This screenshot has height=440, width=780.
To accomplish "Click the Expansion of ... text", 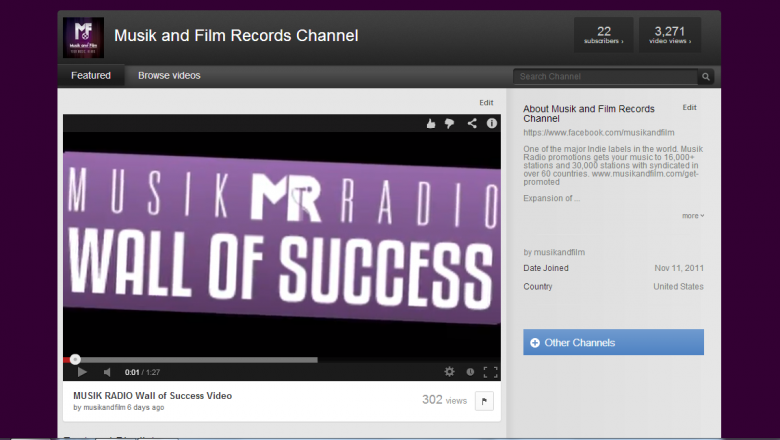I will click(551, 198).
